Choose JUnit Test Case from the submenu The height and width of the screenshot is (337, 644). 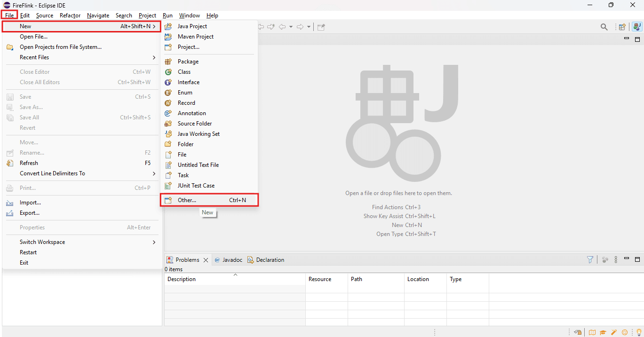(210, 186)
